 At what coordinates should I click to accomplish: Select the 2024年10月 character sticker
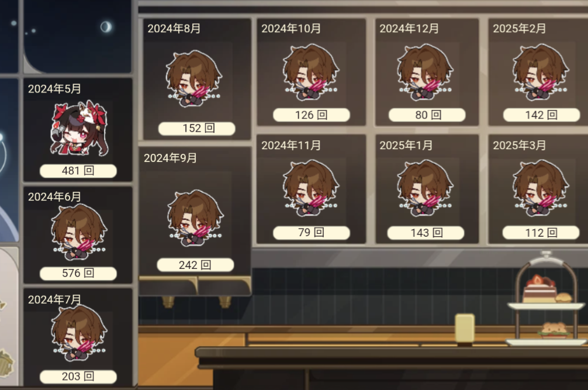coord(311,73)
